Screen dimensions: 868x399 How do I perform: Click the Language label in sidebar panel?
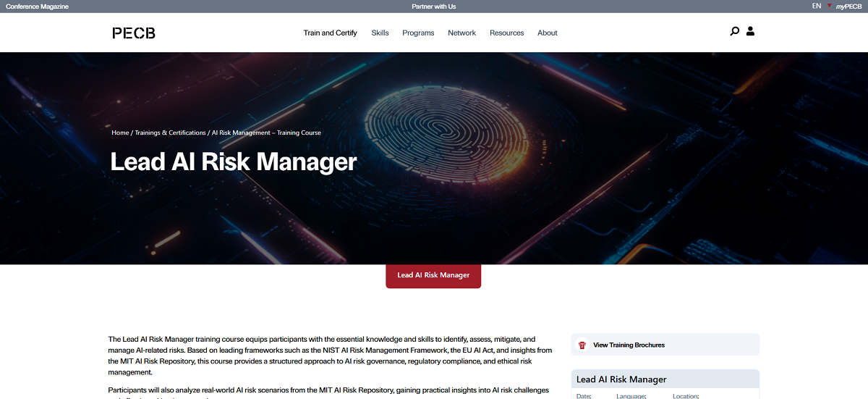[631, 396]
